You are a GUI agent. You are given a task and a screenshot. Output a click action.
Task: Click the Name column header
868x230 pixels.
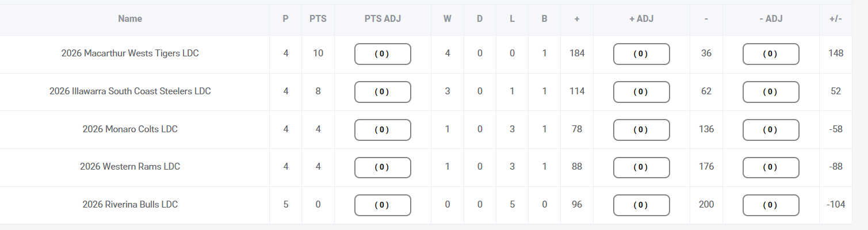click(x=130, y=18)
